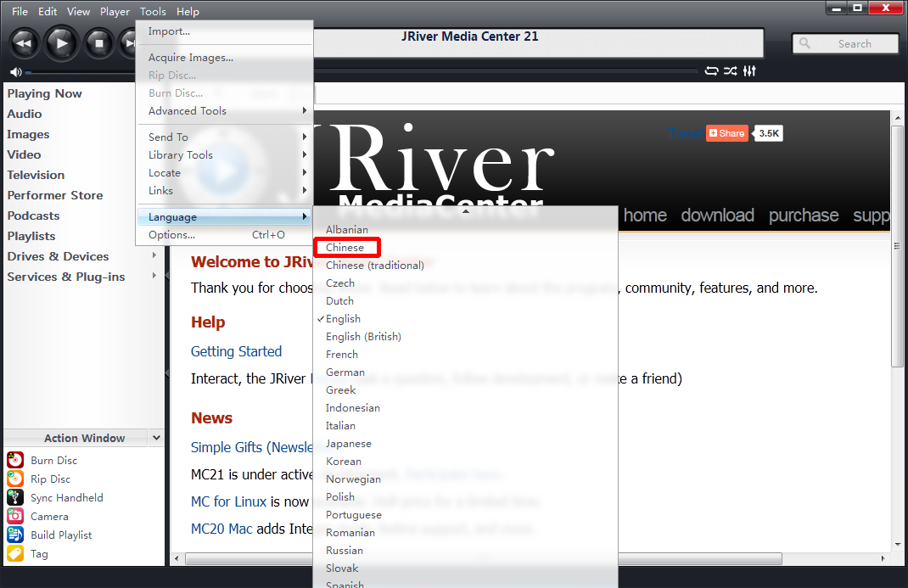This screenshot has width=908, height=588.
Task: Click the Tweet link
Action: [x=687, y=134]
